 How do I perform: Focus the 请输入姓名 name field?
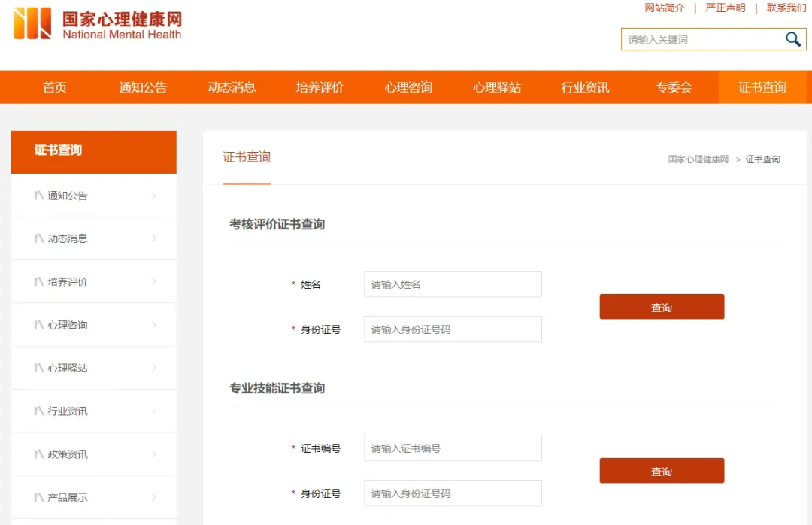click(x=453, y=284)
